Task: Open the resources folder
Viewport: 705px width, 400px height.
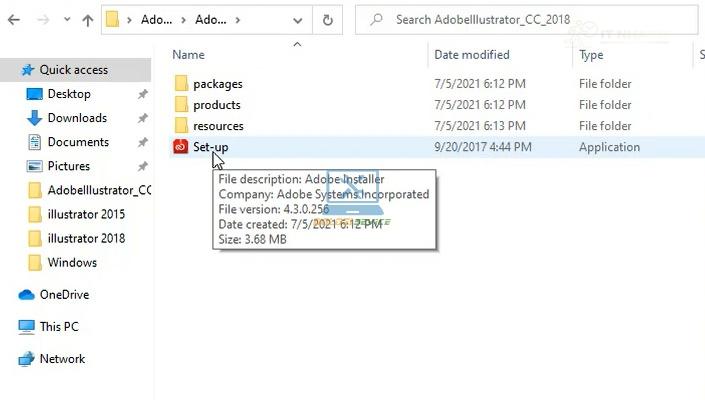Action: (x=217, y=126)
